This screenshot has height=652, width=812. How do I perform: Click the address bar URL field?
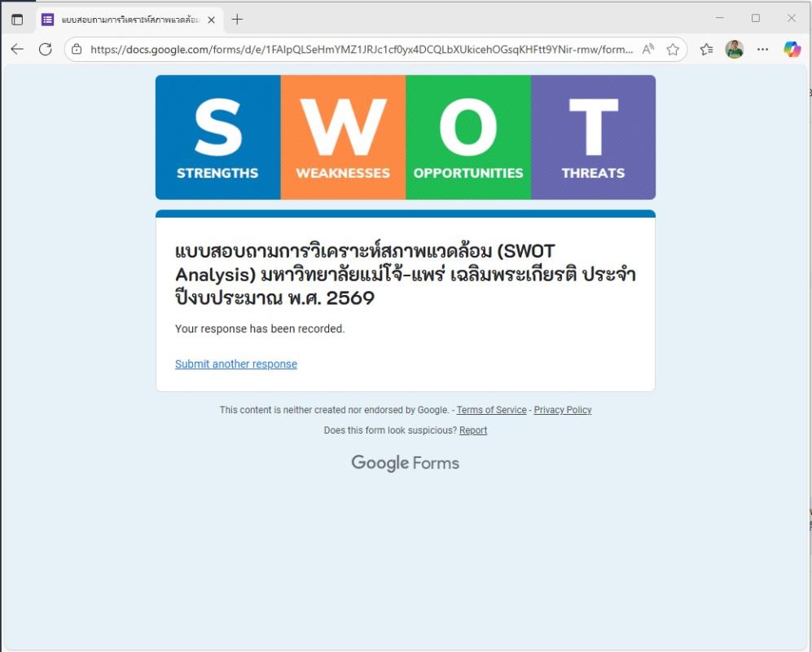(x=358, y=49)
